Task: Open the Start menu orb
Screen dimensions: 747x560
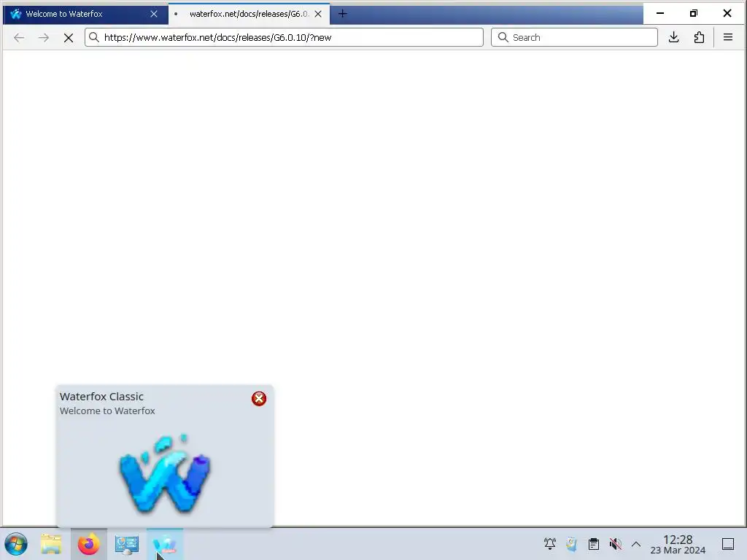Action: pyautogui.click(x=16, y=544)
